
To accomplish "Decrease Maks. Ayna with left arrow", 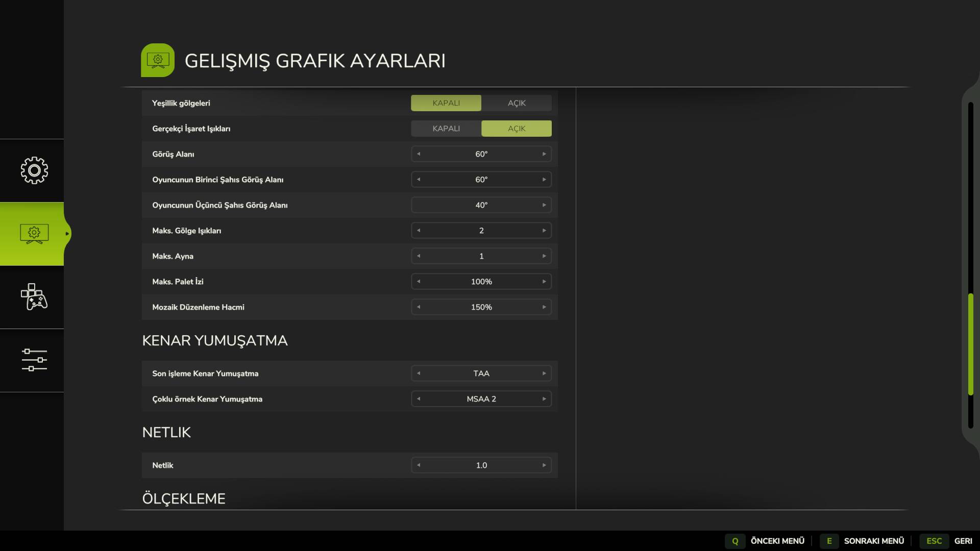I will point(419,256).
